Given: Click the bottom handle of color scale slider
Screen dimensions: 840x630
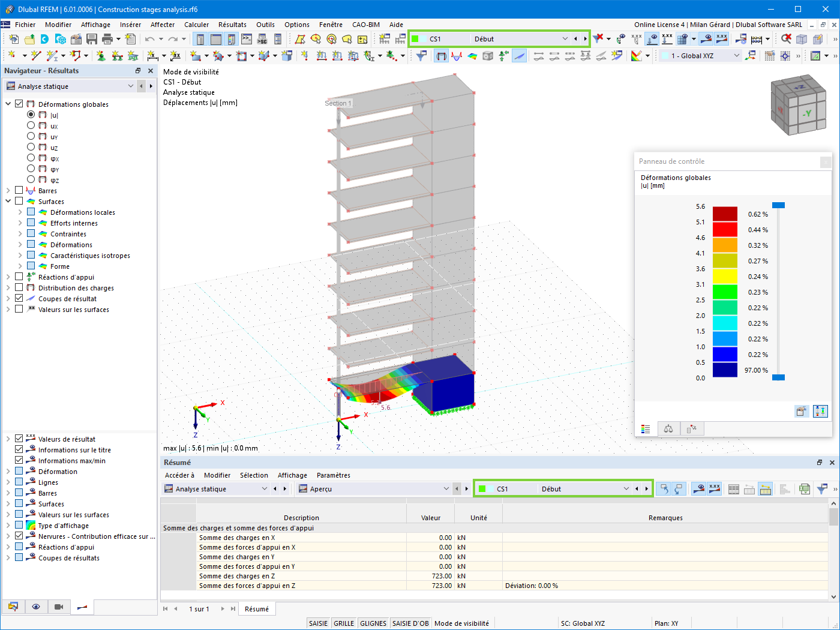Looking at the screenshot, I should (778, 377).
